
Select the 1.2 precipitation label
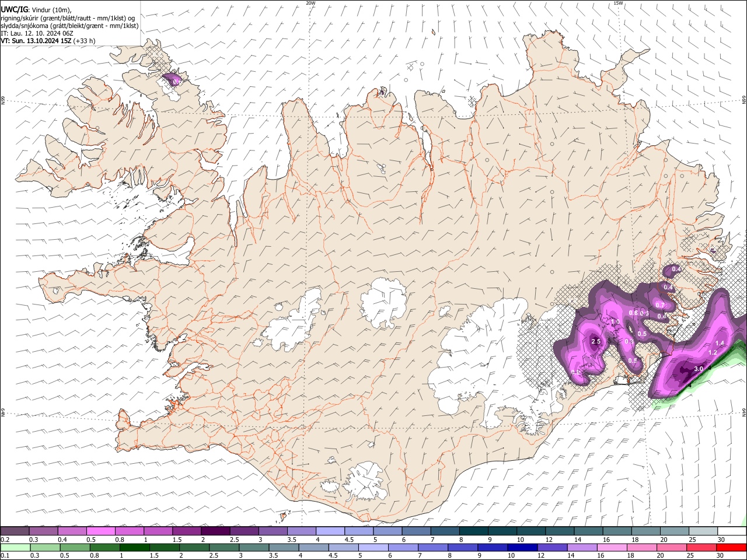click(713, 352)
